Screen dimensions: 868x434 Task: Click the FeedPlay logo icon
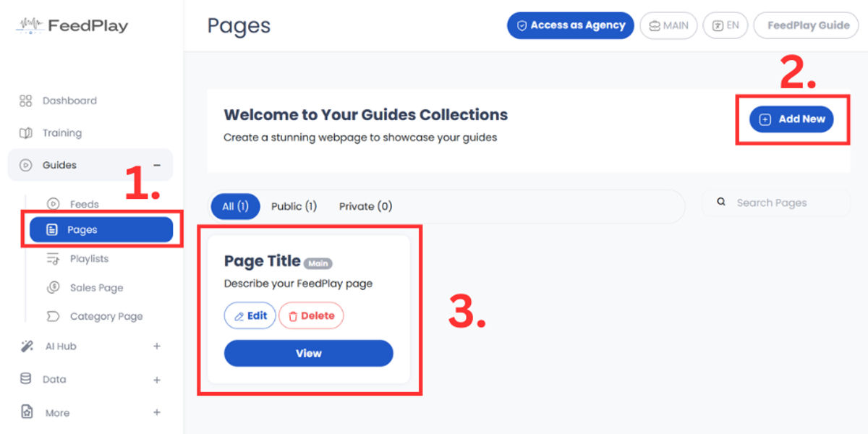30,26
